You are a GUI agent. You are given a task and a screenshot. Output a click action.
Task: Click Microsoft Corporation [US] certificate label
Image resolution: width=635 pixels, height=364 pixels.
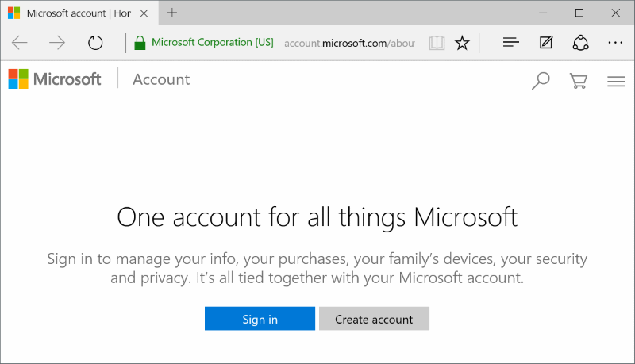click(213, 43)
